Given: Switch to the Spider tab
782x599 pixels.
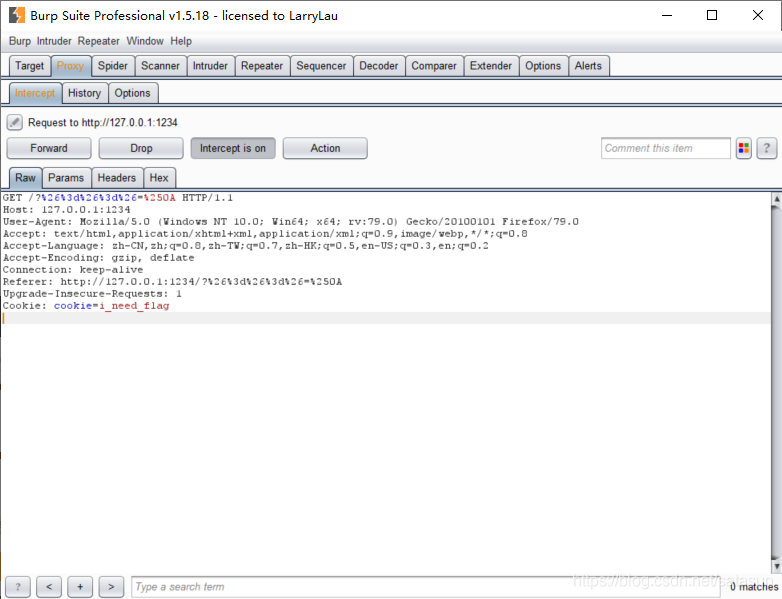Looking at the screenshot, I should coord(113,66).
